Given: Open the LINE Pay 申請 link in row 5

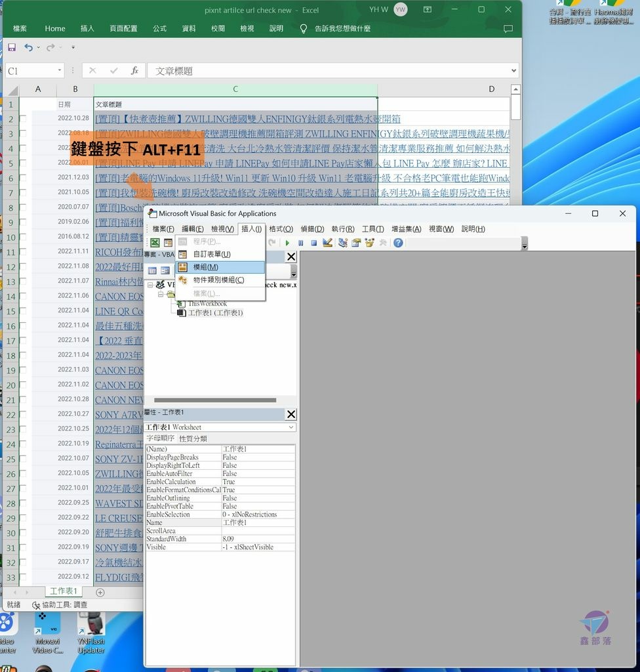Looking at the screenshot, I should tap(301, 163).
